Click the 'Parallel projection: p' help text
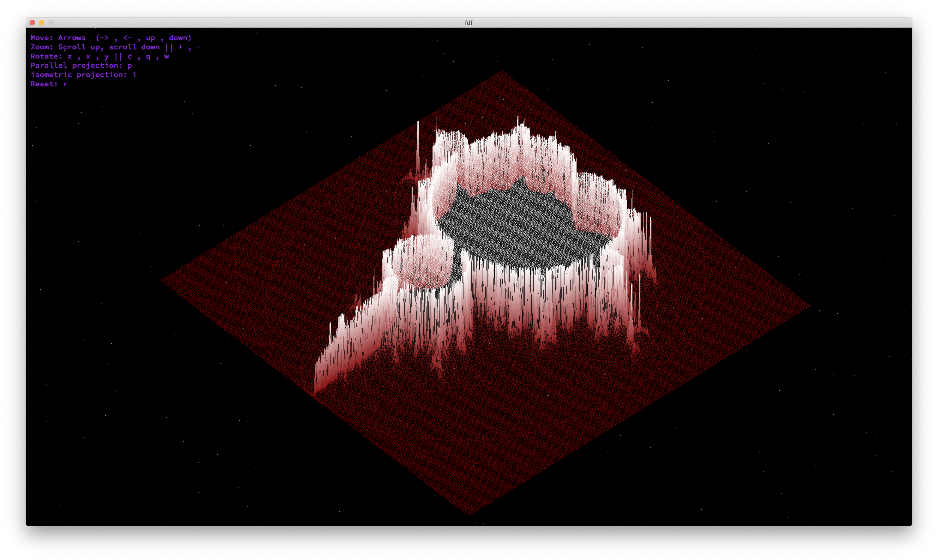This screenshot has height=560, width=938. (x=81, y=65)
